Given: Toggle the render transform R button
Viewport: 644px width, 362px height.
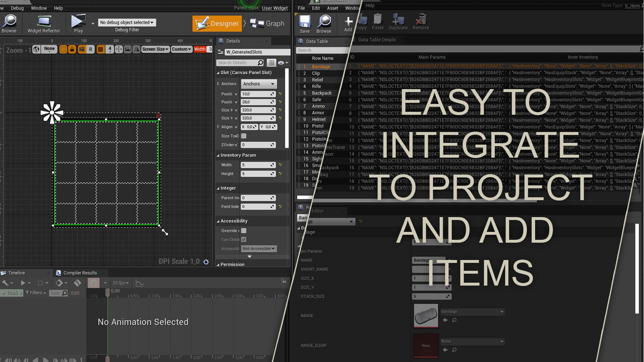Looking at the screenshot, I should click(x=91, y=49).
